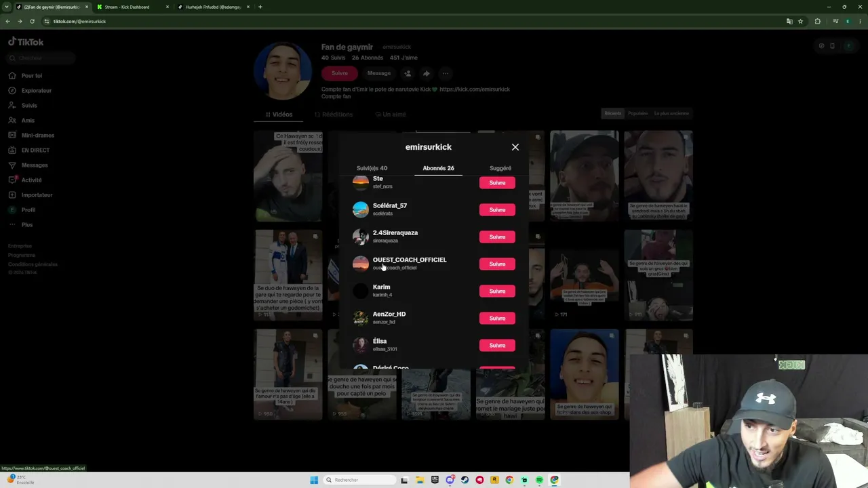Open File Explorer from the taskbar
The width and height of the screenshot is (868, 488).
click(x=420, y=480)
